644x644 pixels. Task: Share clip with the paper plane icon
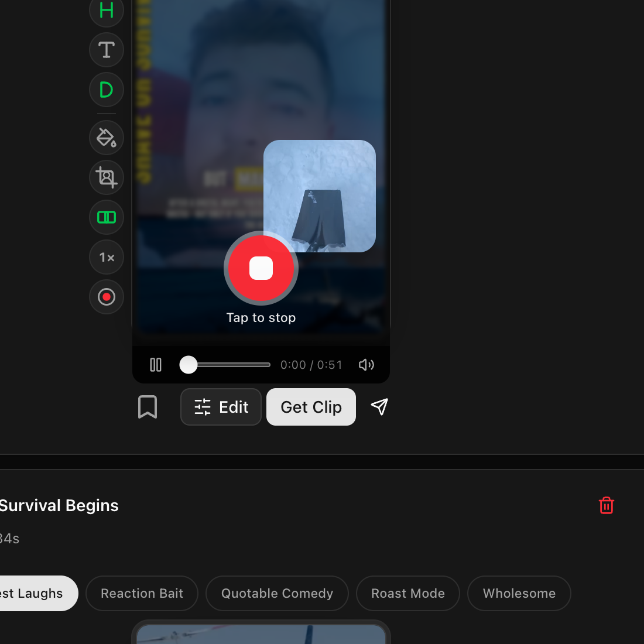click(379, 407)
